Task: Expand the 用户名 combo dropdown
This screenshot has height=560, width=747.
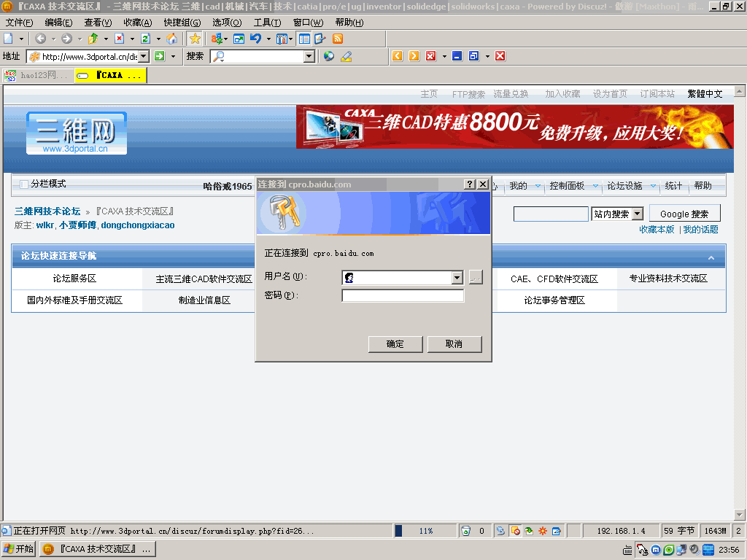Action: pos(457,278)
